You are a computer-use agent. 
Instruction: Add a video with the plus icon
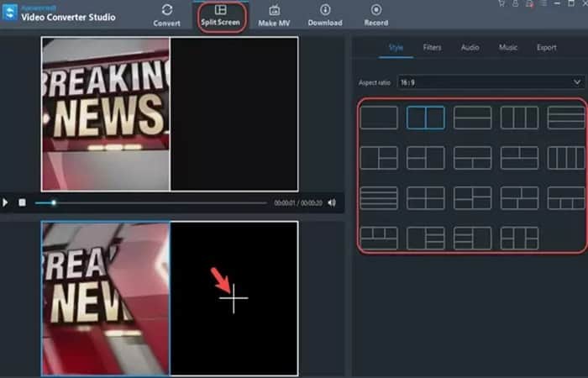pyautogui.click(x=234, y=298)
